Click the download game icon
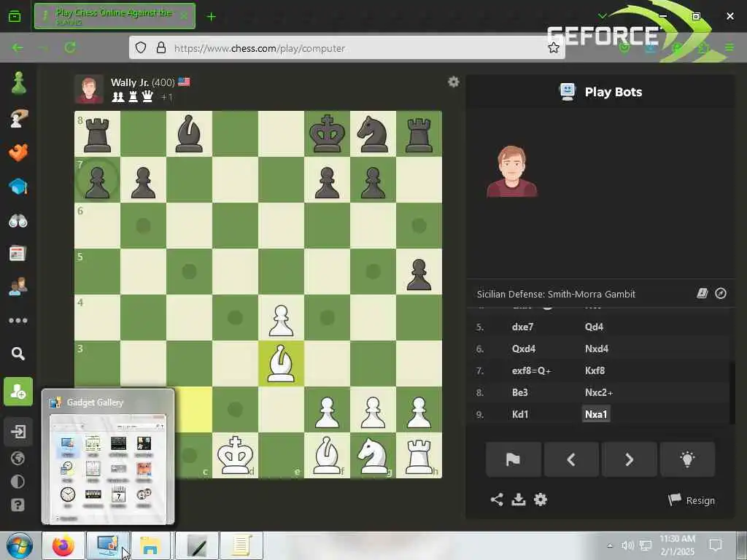Viewport: 747px width, 560px height. 519,499
